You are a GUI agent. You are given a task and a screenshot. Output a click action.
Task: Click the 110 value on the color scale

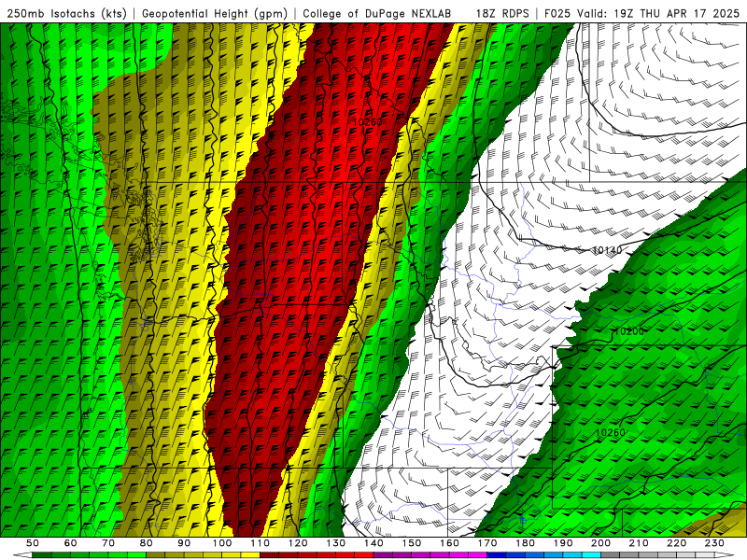tap(261, 543)
